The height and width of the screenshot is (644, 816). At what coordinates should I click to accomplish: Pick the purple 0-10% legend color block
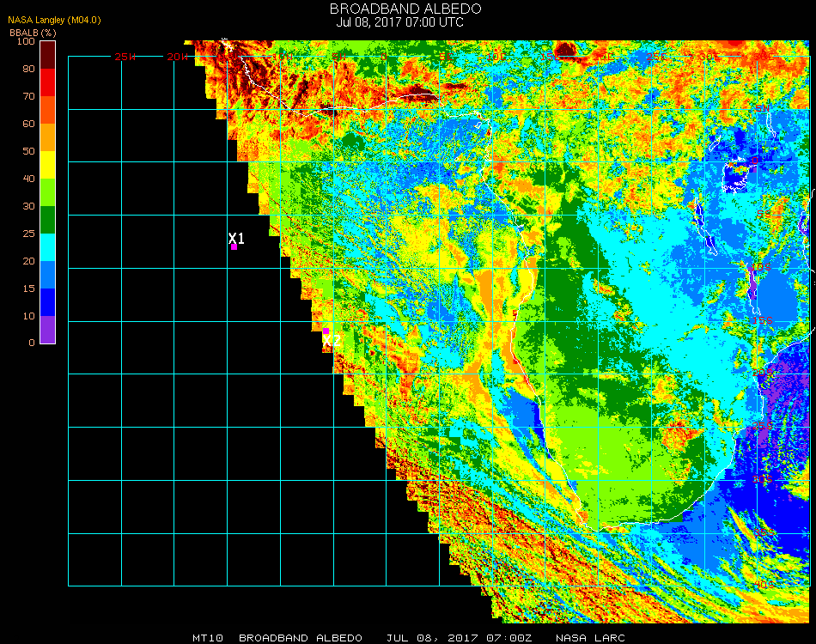[48, 330]
